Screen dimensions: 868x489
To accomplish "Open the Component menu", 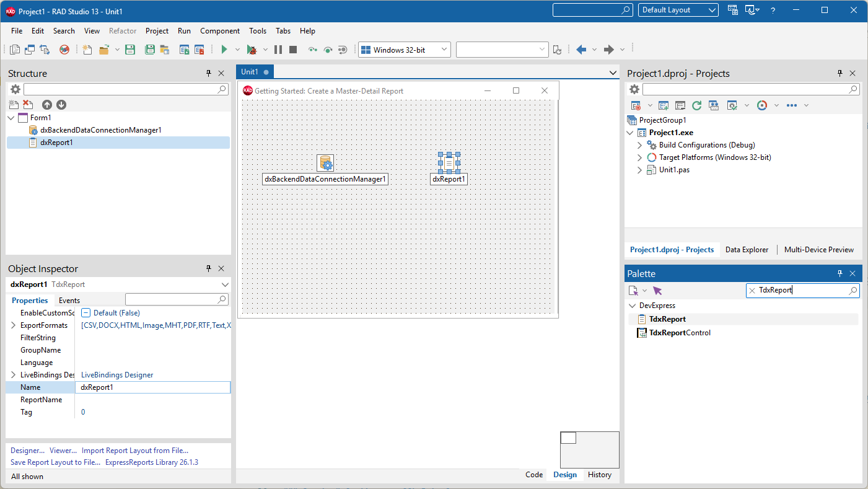I will [x=220, y=31].
